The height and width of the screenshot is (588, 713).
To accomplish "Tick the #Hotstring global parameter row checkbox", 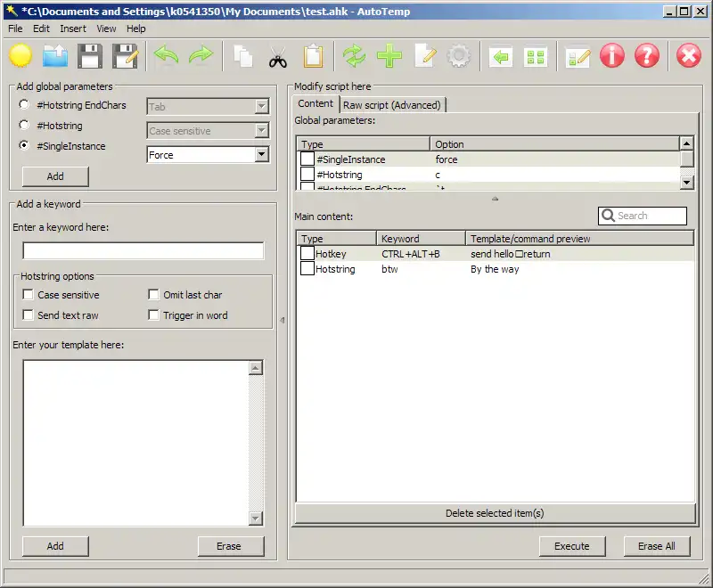I will click(307, 174).
